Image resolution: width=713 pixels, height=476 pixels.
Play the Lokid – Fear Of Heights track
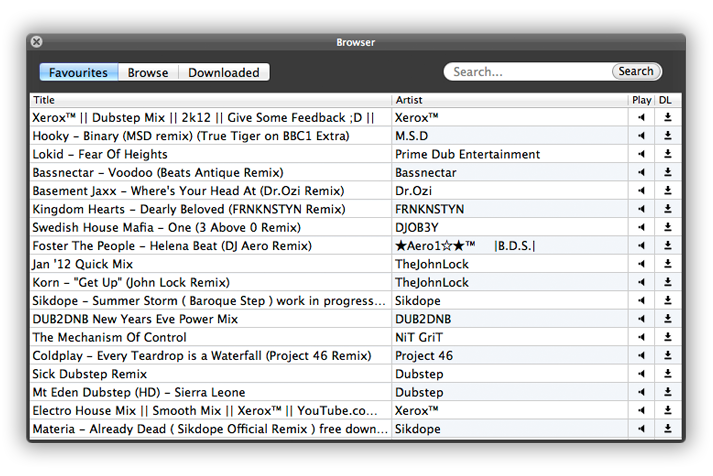642,154
